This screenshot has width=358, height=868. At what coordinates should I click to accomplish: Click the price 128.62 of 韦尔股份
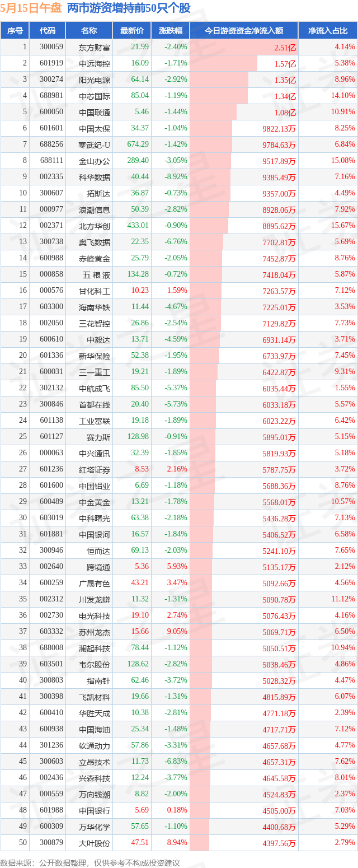pyautogui.click(x=138, y=664)
